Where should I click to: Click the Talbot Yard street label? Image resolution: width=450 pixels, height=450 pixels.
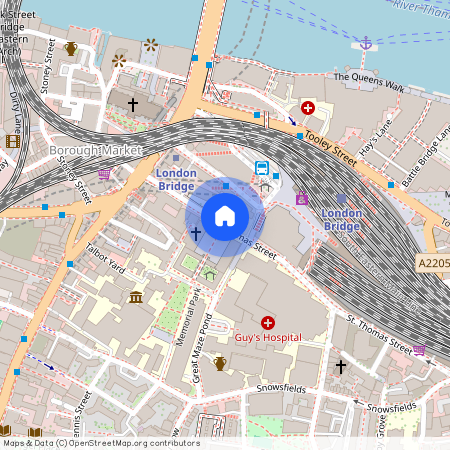(x=105, y=258)
